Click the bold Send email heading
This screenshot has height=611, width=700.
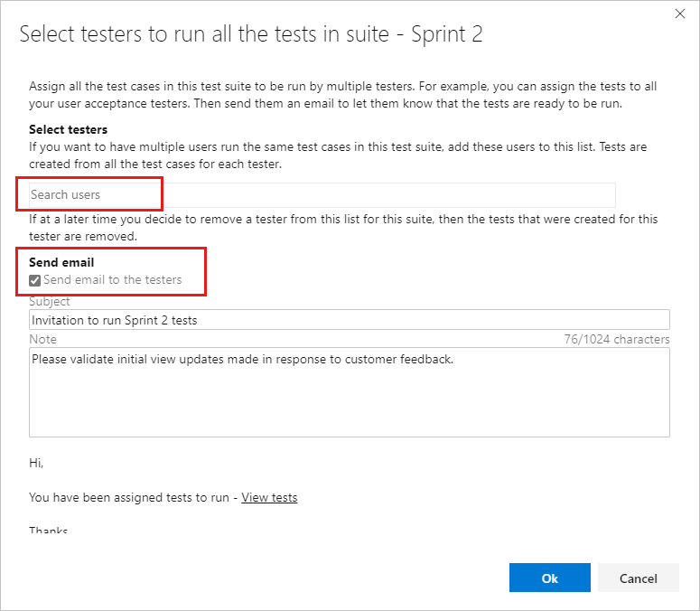pyautogui.click(x=61, y=262)
